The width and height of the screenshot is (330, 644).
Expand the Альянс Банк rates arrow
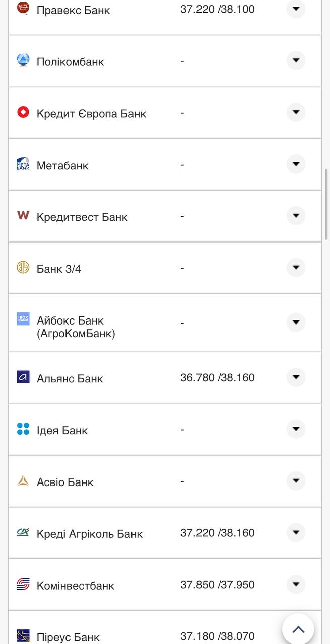tap(296, 377)
